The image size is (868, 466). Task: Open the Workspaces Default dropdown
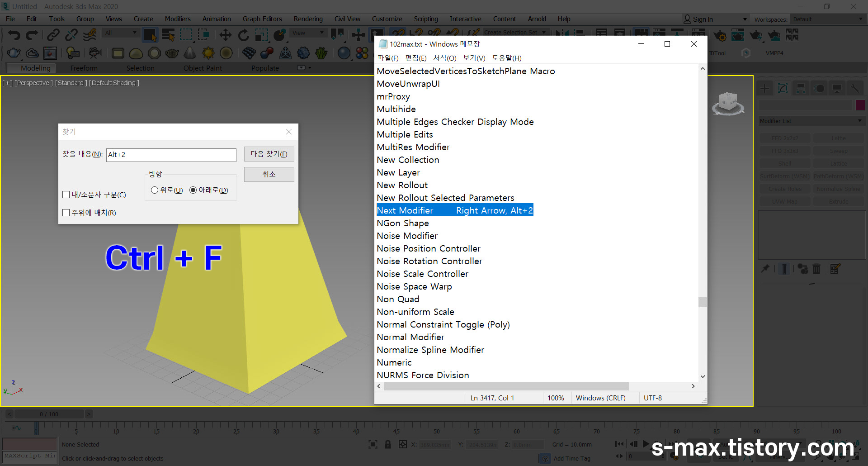827,19
